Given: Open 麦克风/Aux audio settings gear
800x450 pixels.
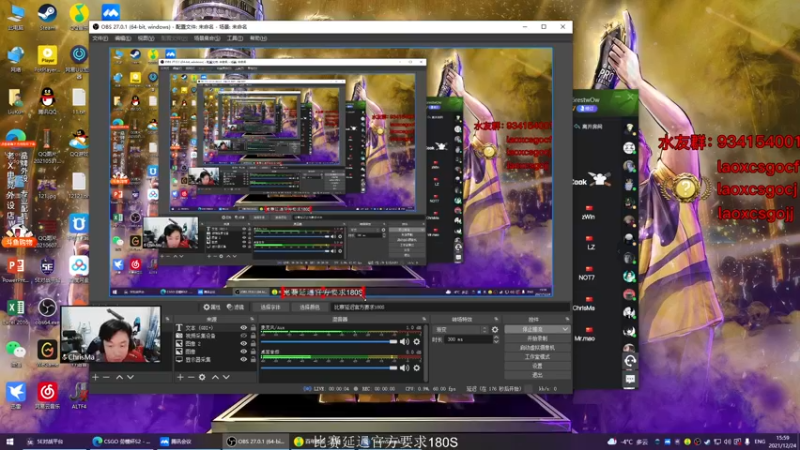Looking at the screenshot, I should pyautogui.click(x=417, y=341).
